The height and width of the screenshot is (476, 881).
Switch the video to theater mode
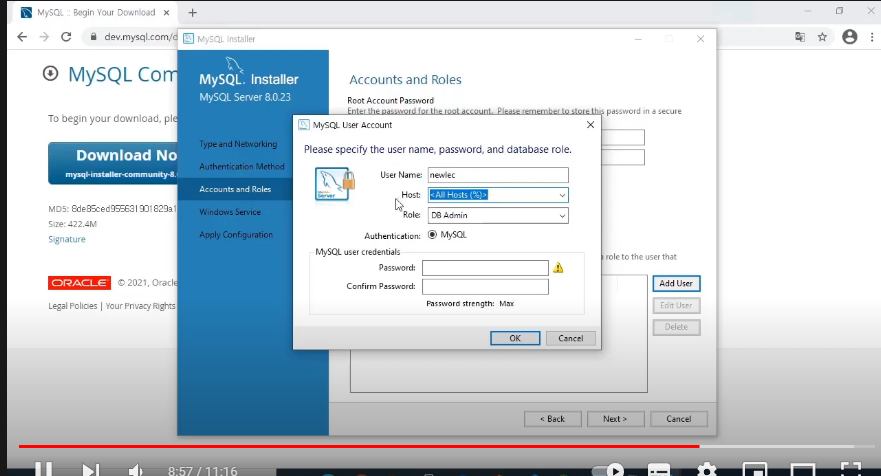[x=803, y=470]
